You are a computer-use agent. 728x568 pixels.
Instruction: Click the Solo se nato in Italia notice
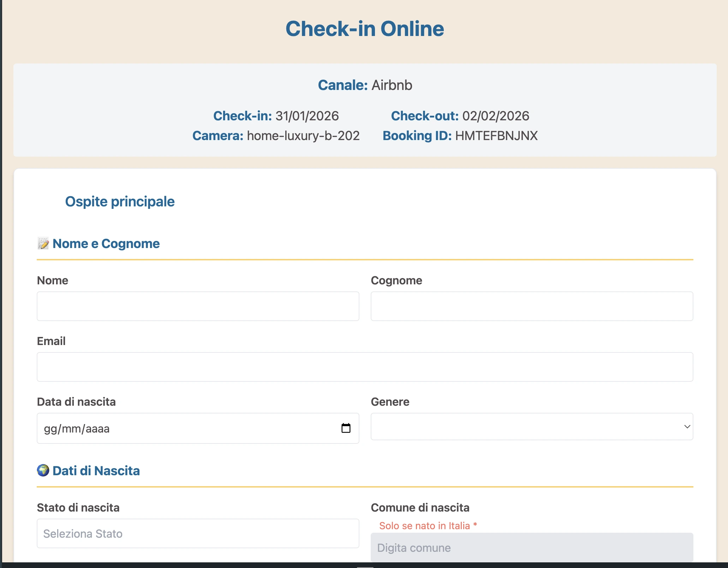(x=428, y=526)
